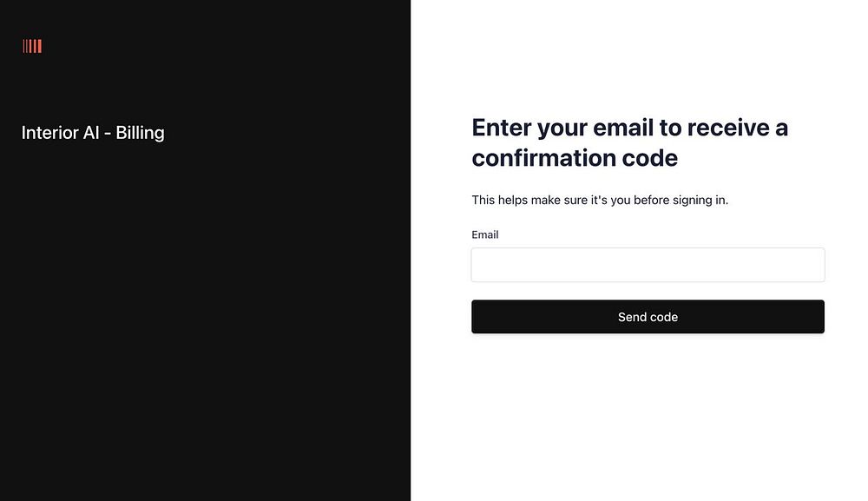Click the Interior AI - Billing title

[x=93, y=133]
